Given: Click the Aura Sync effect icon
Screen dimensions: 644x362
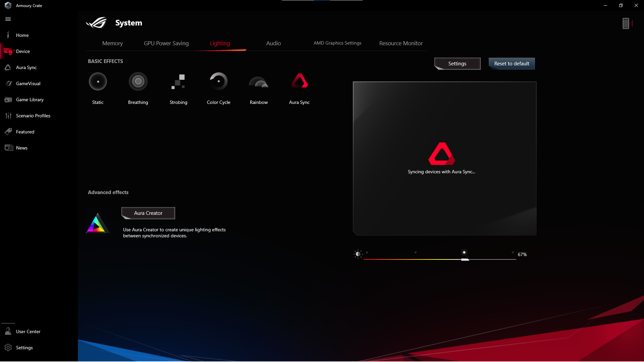Looking at the screenshot, I should click(x=299, y=81).
